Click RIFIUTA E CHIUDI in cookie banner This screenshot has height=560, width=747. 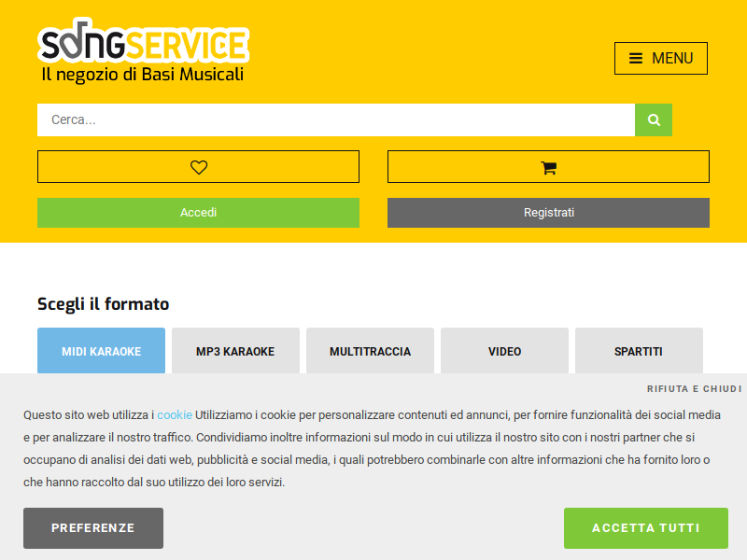click(694, 389)
